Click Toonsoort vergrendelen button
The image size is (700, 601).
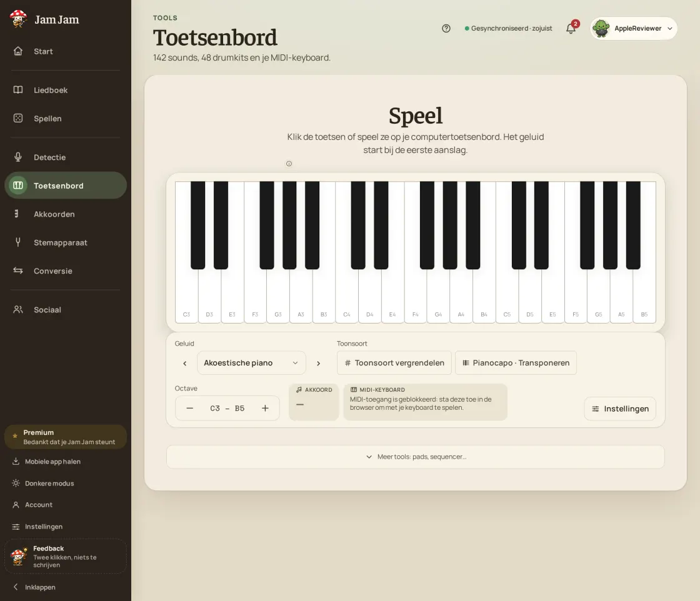click(x=394, y=363)
